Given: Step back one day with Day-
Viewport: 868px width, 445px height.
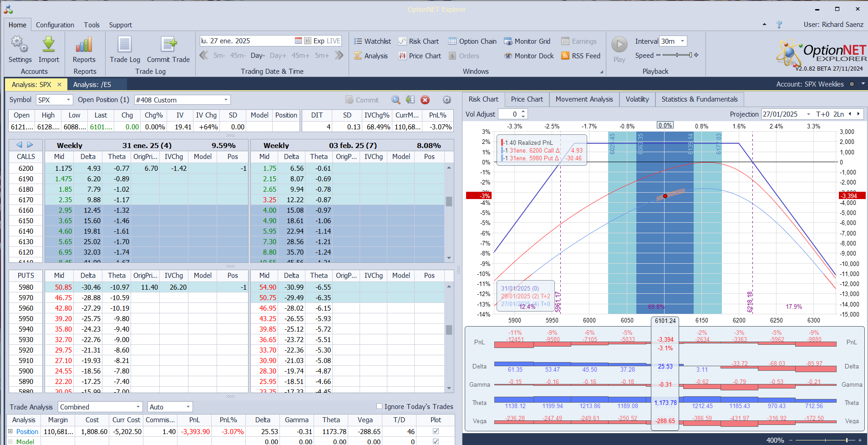Looking at the screenshot, I should [258, 56].
